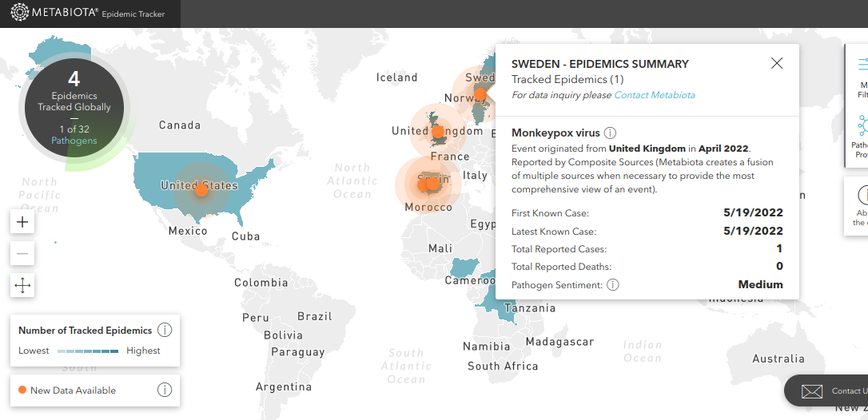The height and width of the screenshot is (420, 868).
Task: Click the orange New Data Available dot
Action: click(22, 390)
